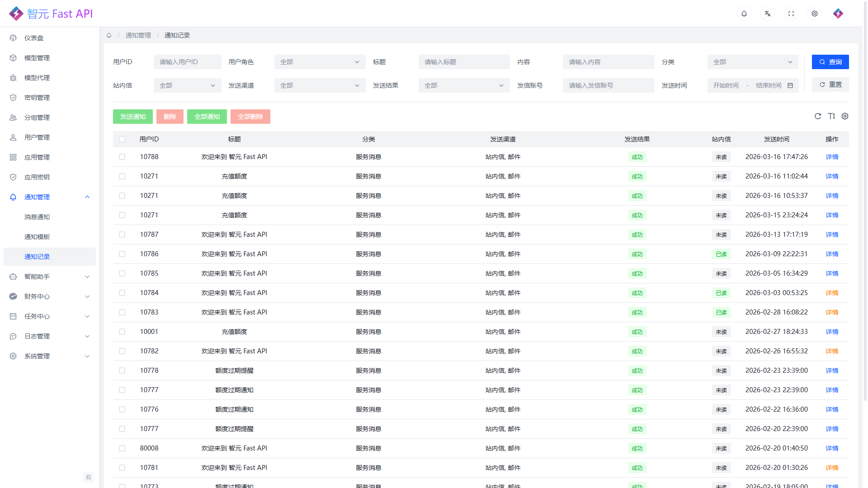Click the notification bell icon in header
This screenshot has height=488, width=868.
[744, 14]
